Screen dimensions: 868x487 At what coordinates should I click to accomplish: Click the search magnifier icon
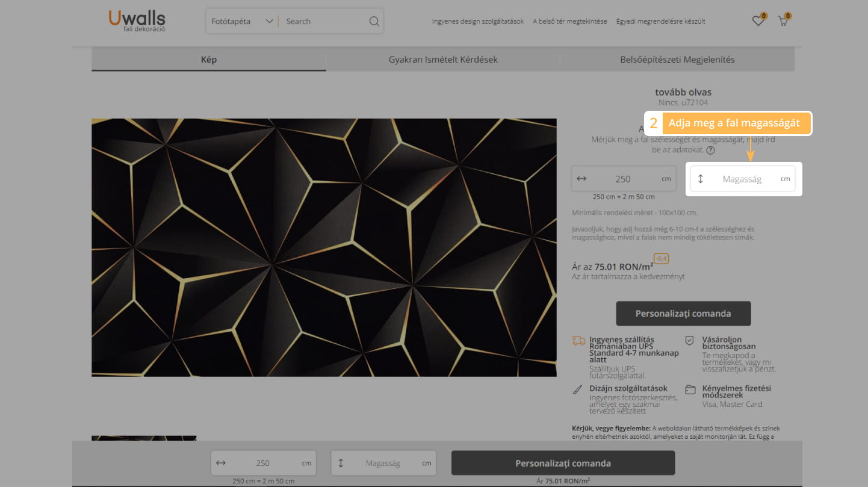(x=374, y=22)
